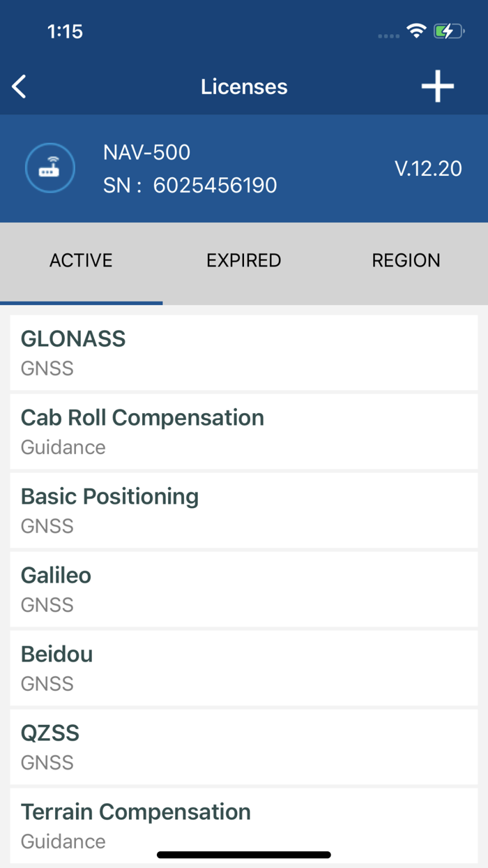Open the GLONASS license entry
488x868 pixels.
click(x=243, y=352)
